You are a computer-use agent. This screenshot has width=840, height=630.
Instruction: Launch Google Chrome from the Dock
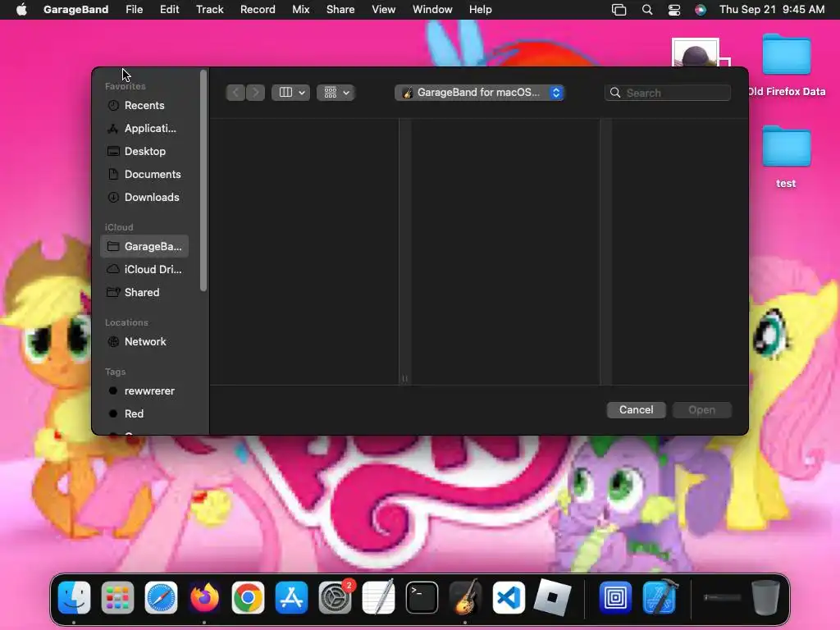coord(248,597)
